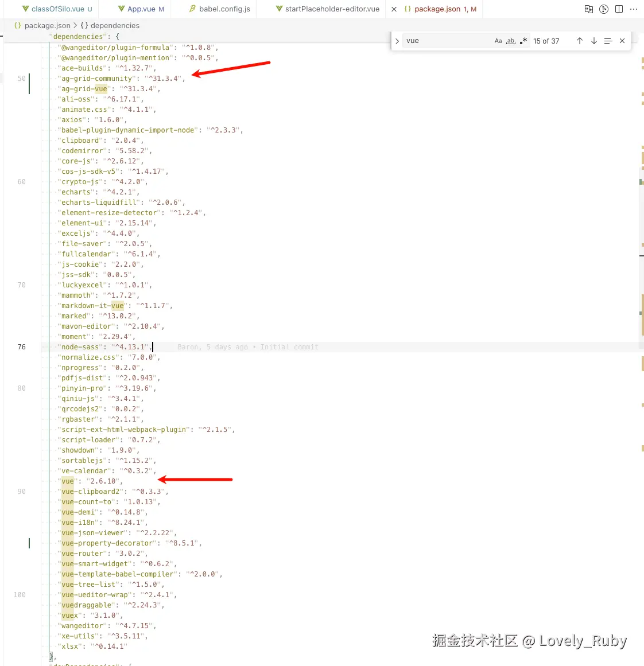Focus the find input containing vue

click(446, 41)
